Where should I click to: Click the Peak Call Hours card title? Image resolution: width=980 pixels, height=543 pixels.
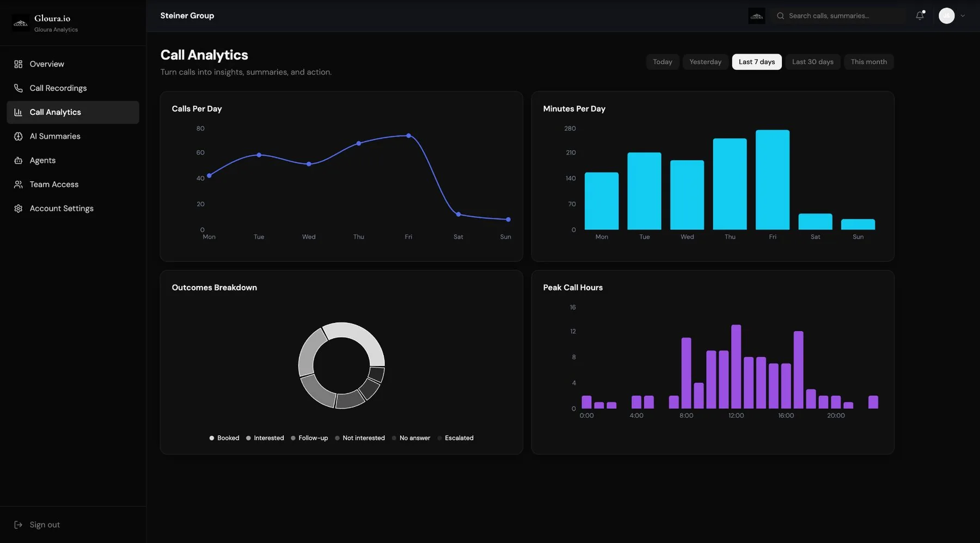[x=573, y=288]
